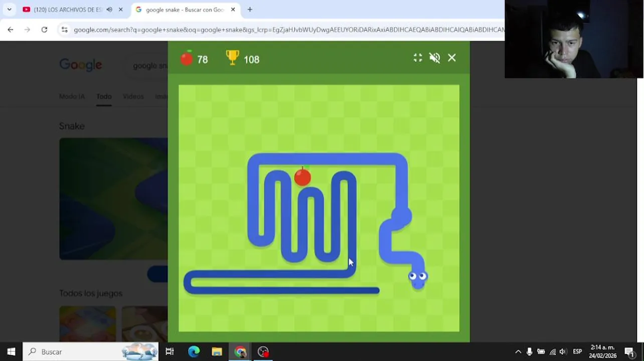Go forward in browser history
The height and width of the screenshot is (361, 644).
pyautogui.click(x=27, y=30)
